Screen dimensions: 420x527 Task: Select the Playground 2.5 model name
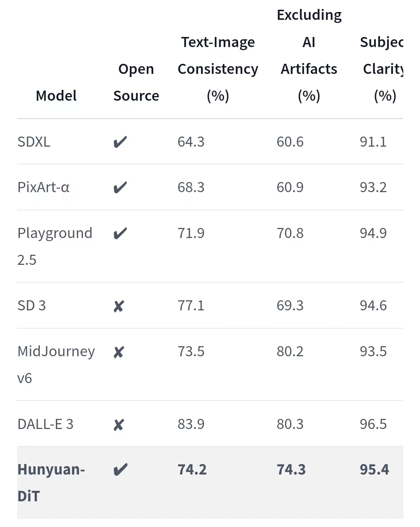click(x=54, y=246)
